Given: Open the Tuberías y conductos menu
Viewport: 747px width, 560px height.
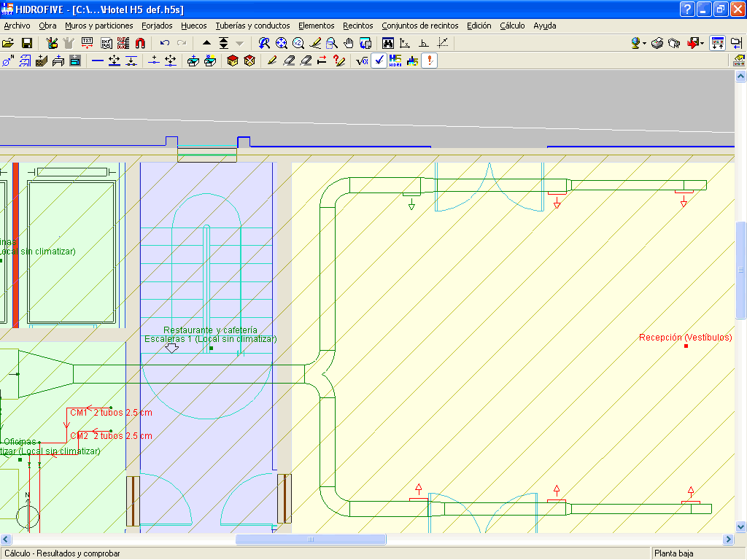Looking at the screenshot, I should click(252, 26).
